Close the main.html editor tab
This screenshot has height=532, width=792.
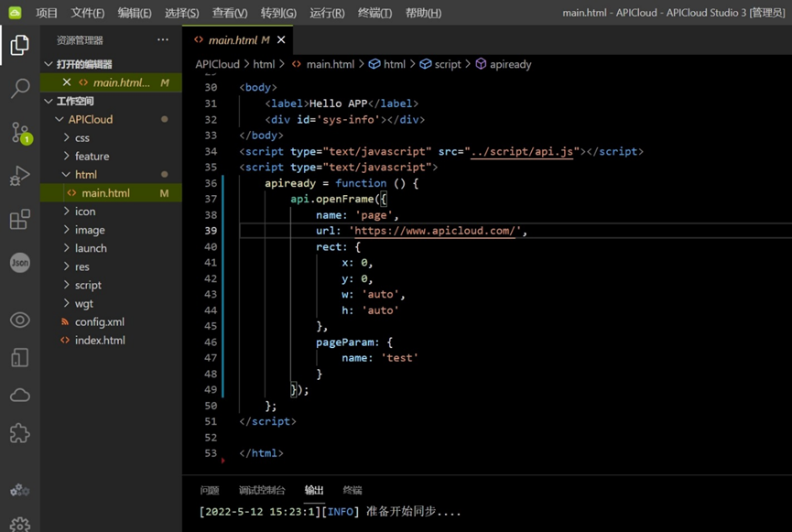point(281,39)
